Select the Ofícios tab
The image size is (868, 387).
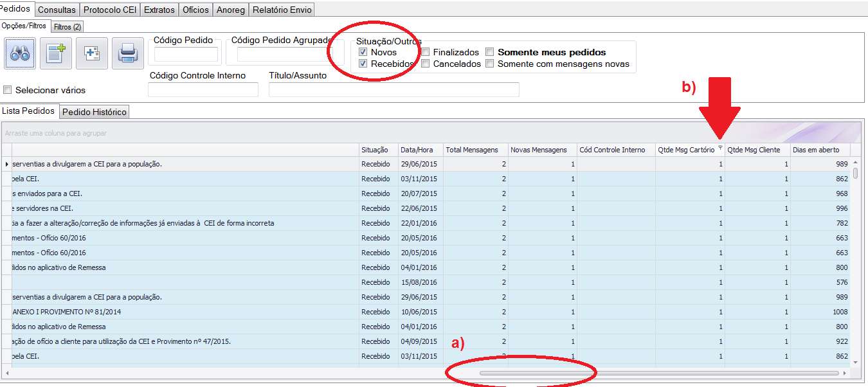195,10
